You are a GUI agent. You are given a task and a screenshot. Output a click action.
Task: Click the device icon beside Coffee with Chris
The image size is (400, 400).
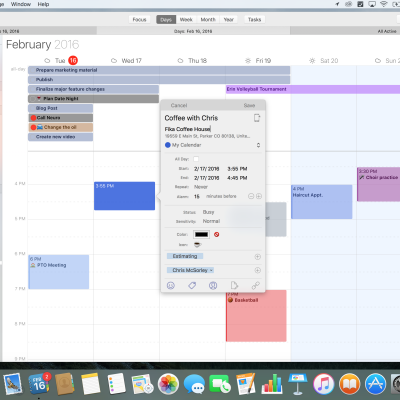(x=257, y=118)
